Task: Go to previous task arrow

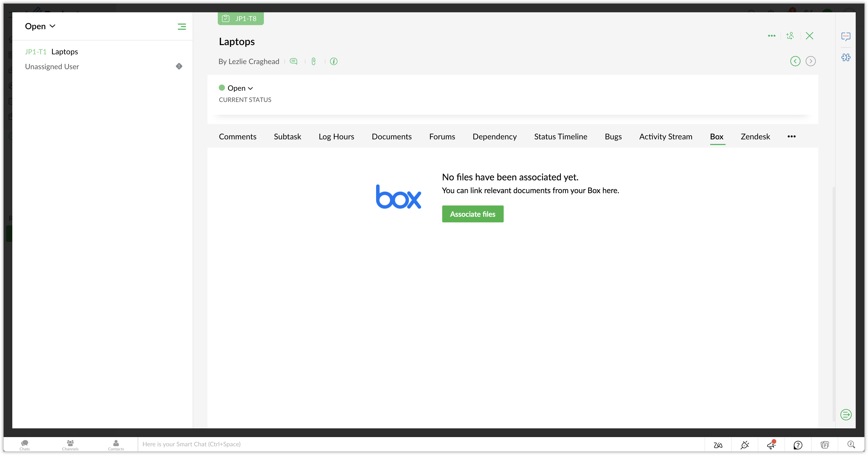Action: pos(795,61)
